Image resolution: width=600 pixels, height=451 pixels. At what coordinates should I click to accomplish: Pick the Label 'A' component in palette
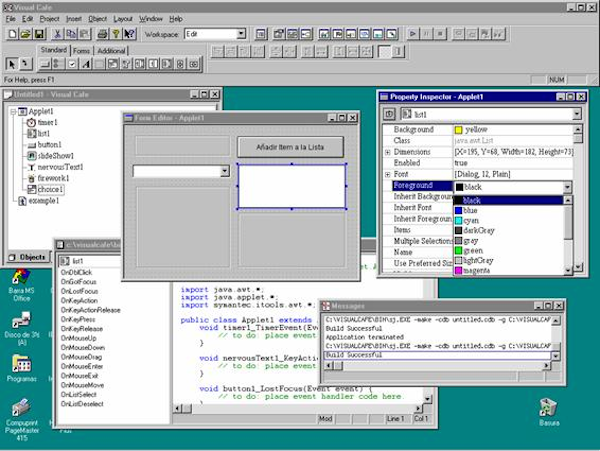pos(86,64)
